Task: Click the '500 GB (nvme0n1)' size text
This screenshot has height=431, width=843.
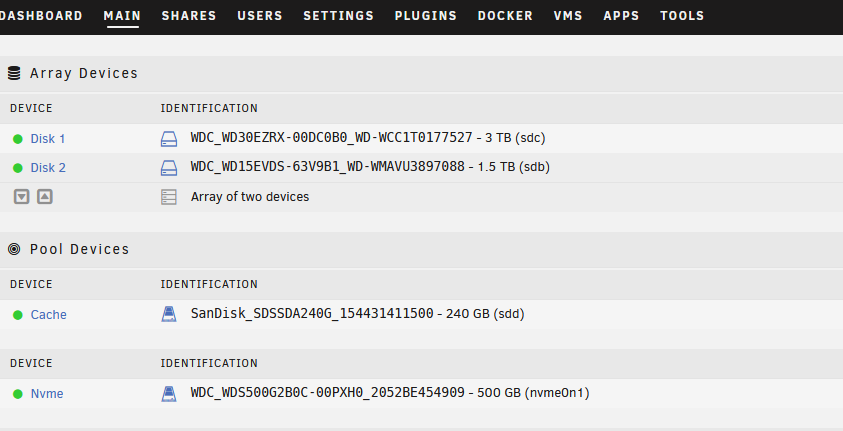Action: coord(533,393)
